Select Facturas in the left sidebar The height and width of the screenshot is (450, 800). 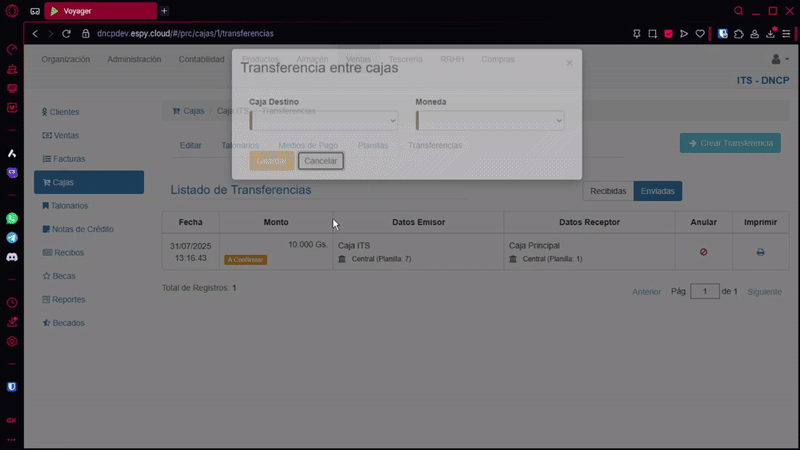coord(67,159)
